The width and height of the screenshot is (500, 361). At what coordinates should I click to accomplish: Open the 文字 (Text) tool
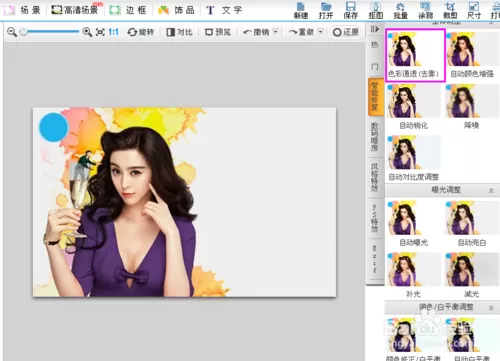tap(224, 10)
